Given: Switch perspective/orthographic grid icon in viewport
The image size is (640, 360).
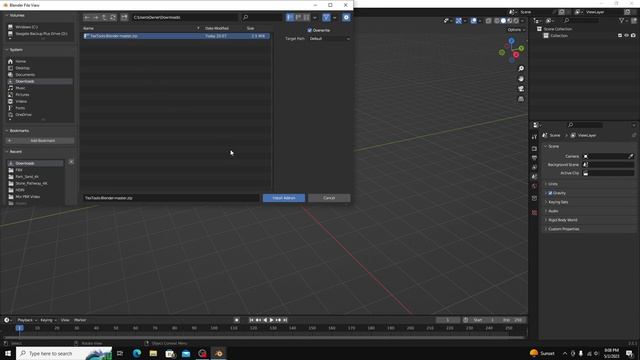Looking at the screenshot, I should tap(521, 99).
